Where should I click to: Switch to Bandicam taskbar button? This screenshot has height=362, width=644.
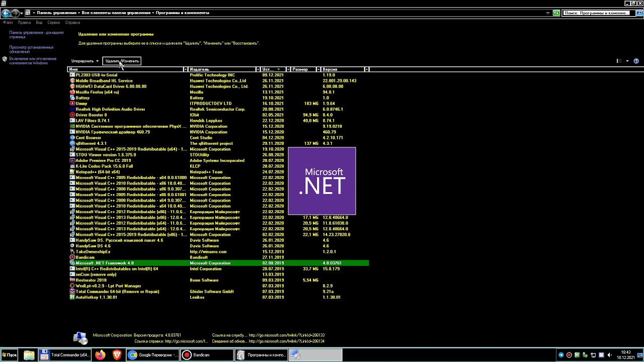(207, 355)
